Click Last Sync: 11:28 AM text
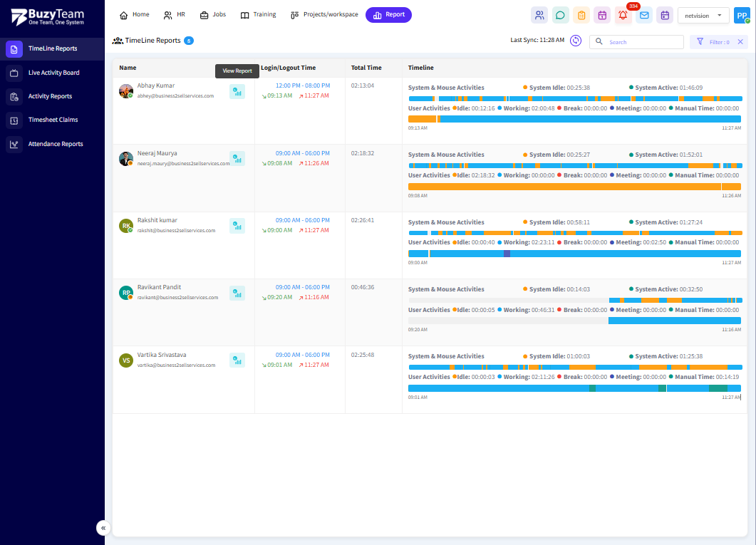756x545 pixels. [537, 40]
